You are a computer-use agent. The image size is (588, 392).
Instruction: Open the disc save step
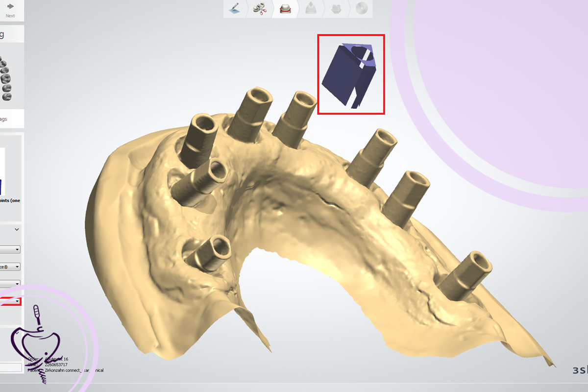[x=361, y=8]
